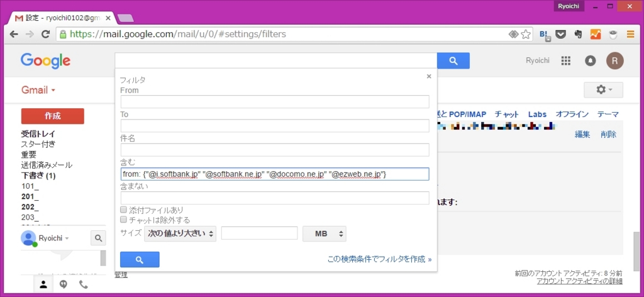Click the 作成 compose button

[x=53, y=116]
